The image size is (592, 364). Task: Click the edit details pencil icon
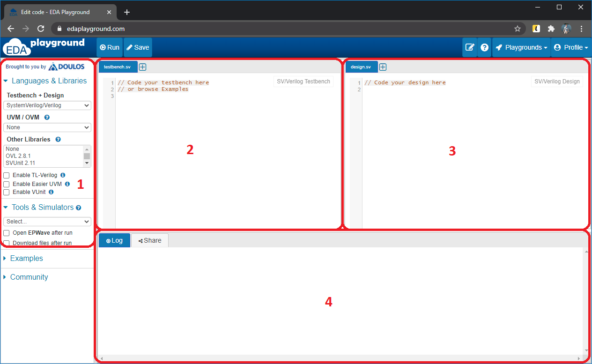469,47
